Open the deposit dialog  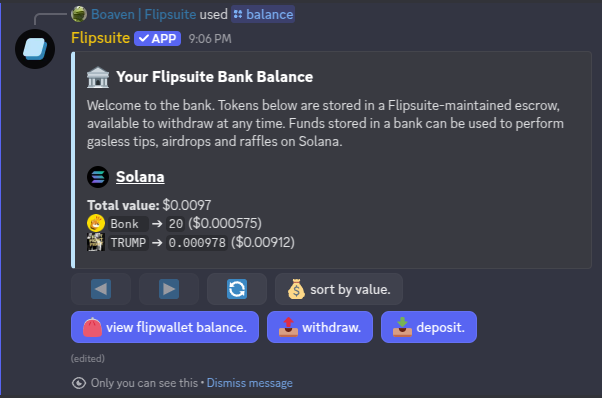(429, 327)
